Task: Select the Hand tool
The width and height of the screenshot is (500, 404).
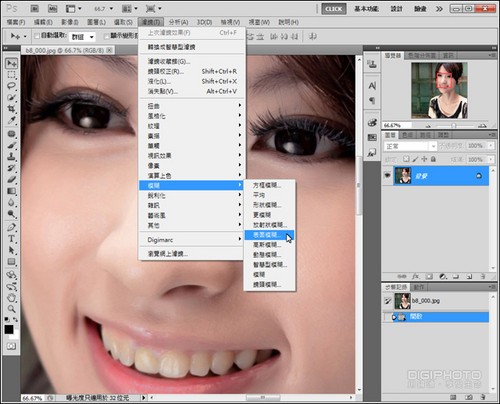Action: coord(12,297)
